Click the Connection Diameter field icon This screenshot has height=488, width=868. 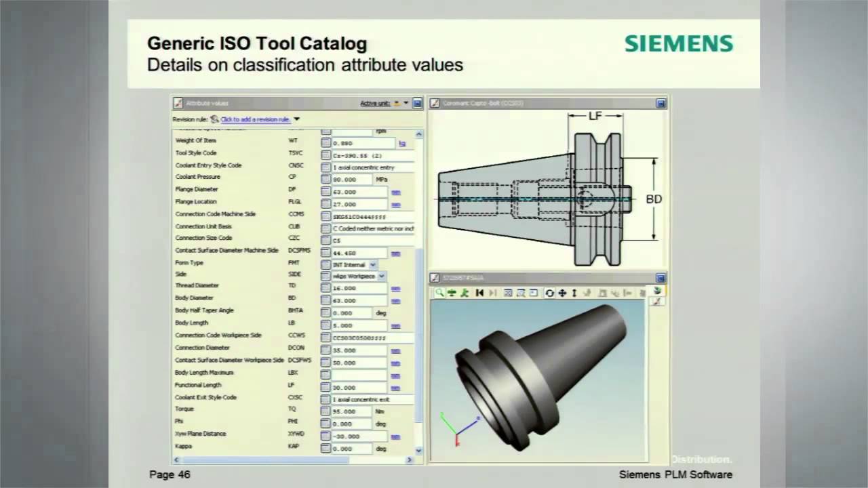point(325,350)
